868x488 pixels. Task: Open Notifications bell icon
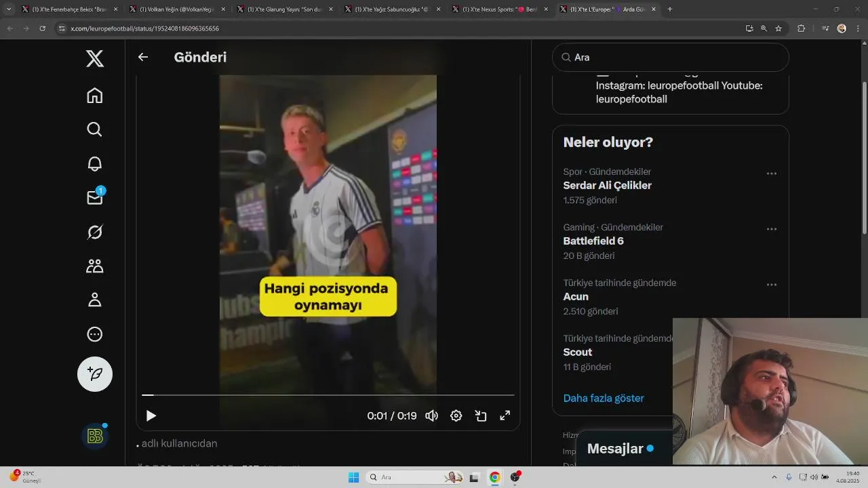click(x=95, y=163)
